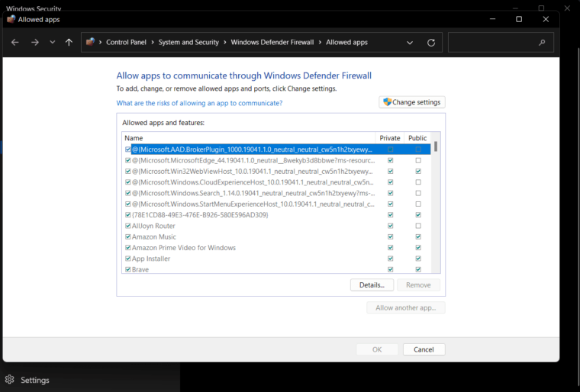
Task: Toggle Public checkbox for CloudExperienceHost entry
Action: (x=418, y=182)
